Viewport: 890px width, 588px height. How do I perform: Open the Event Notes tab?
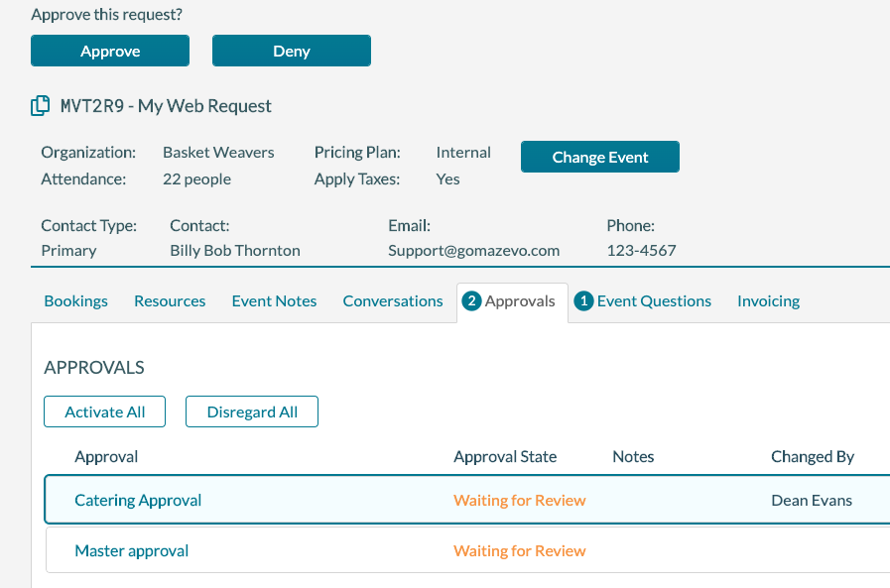tap(274, 300)
